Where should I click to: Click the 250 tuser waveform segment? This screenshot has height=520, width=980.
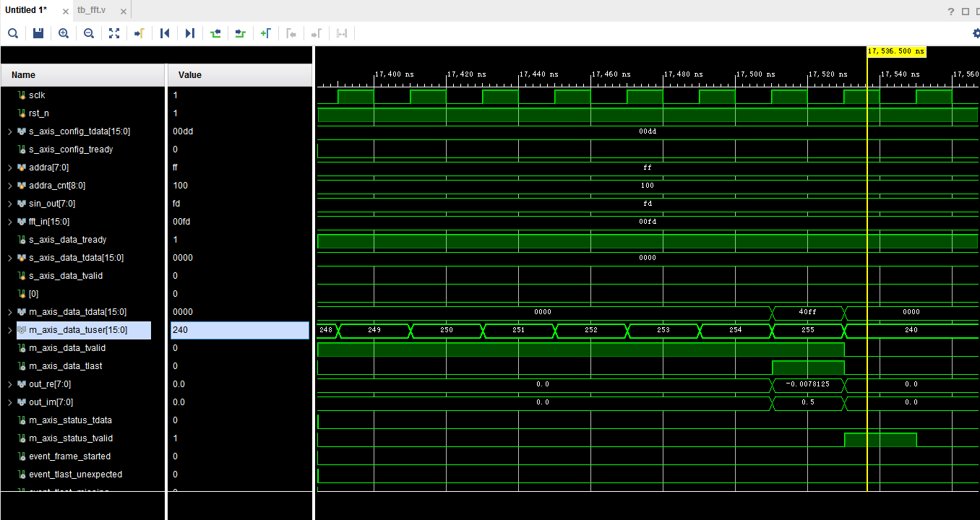pos(447,330)
